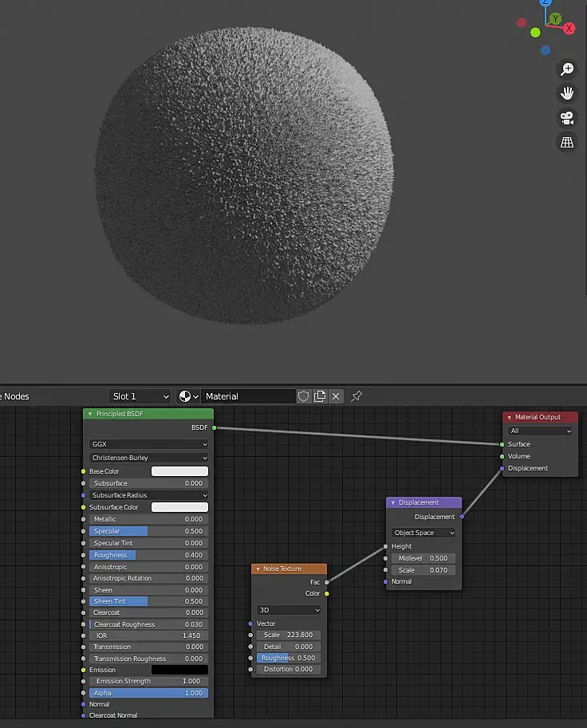587x728 pixels.
Task: Click the black Emission color swatch
Action: click(179, 670)
